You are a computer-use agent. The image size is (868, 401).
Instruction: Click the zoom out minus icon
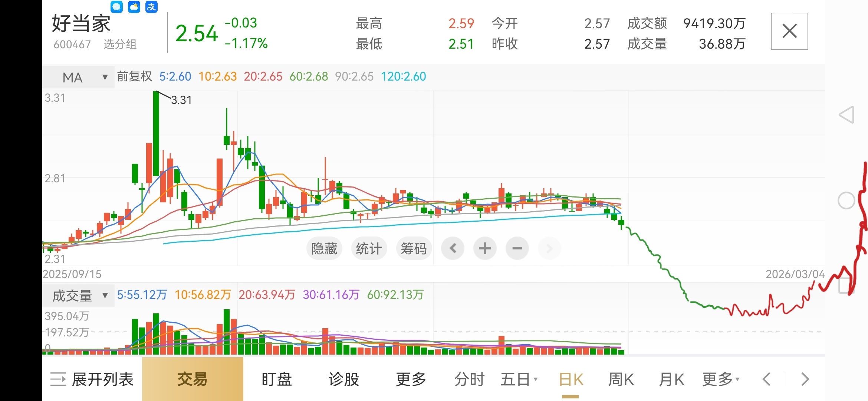click(x=517, y=248)
